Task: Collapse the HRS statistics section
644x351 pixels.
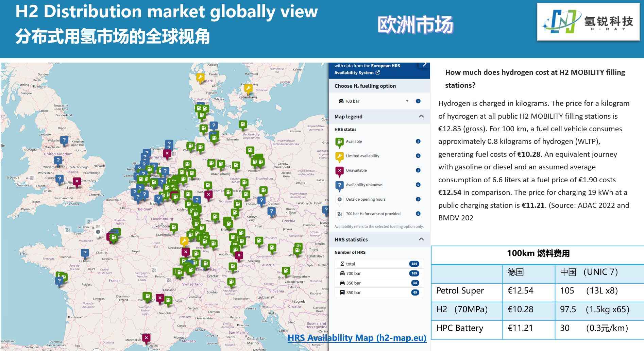Action: pyautogui.click(x=421, y=239)
